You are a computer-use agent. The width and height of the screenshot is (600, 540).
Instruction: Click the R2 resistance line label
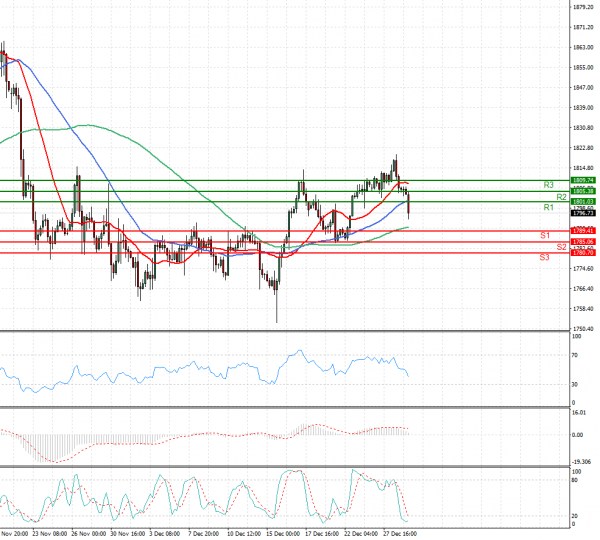click(562, 197)
